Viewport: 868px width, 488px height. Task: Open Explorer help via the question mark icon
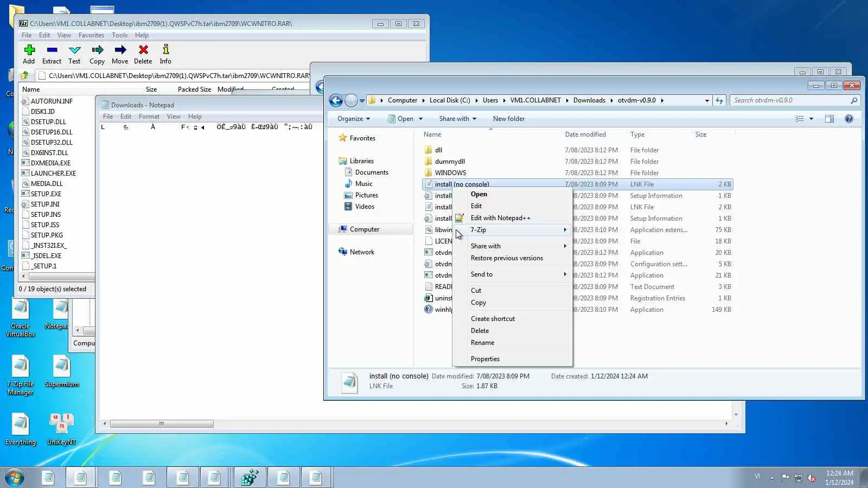click(x=849, y=119)
